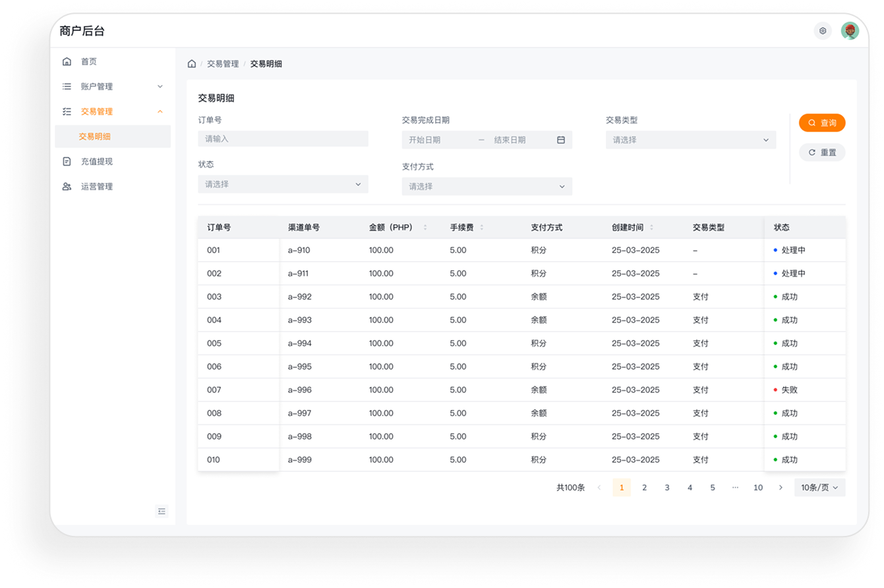Go to page 3
The height and width of the screenshot is (588, 884).
667,488
